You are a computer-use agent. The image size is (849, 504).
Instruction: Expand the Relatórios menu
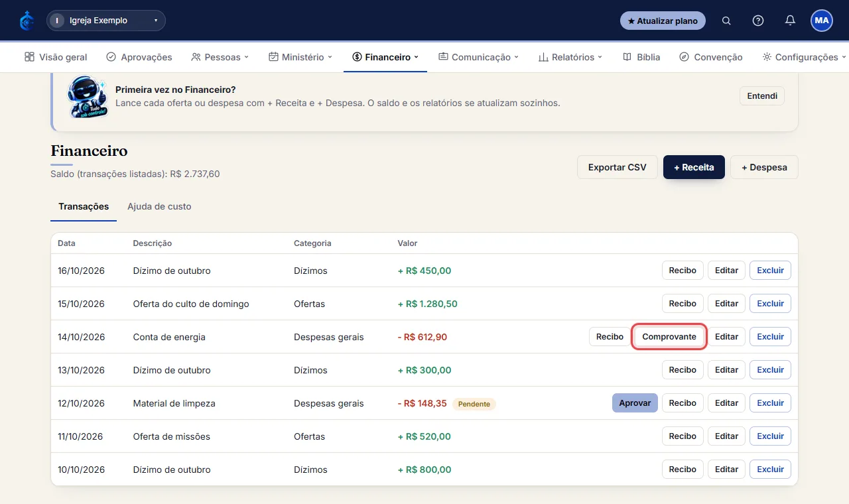point(570,57)
